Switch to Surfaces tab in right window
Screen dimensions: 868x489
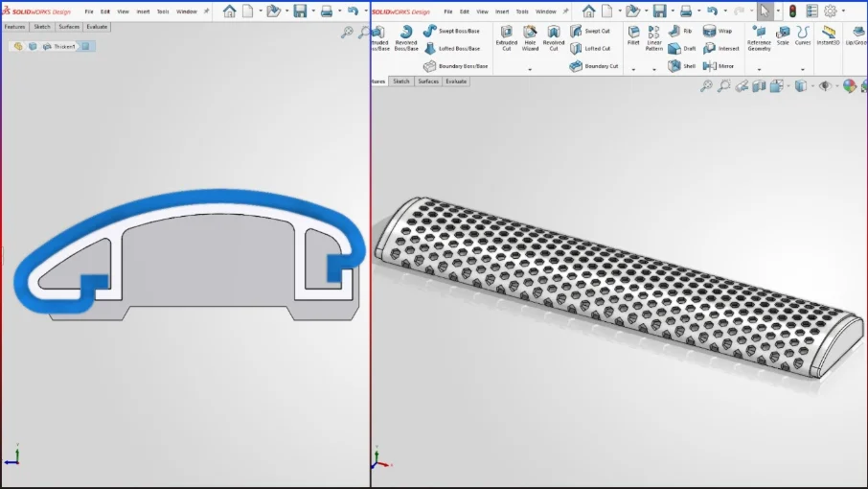tap(428, 81)
